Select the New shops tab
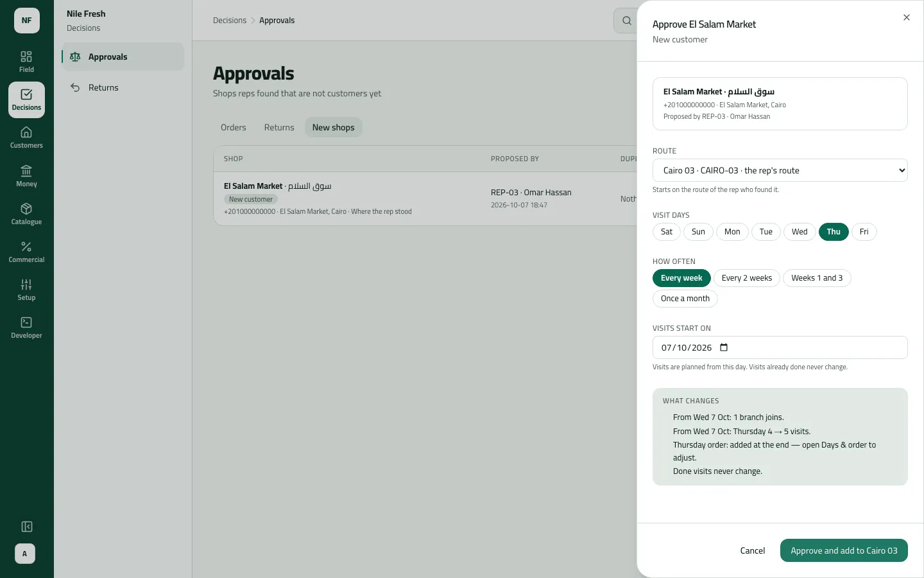Viewport: 924px width, 578px height. 333,127
